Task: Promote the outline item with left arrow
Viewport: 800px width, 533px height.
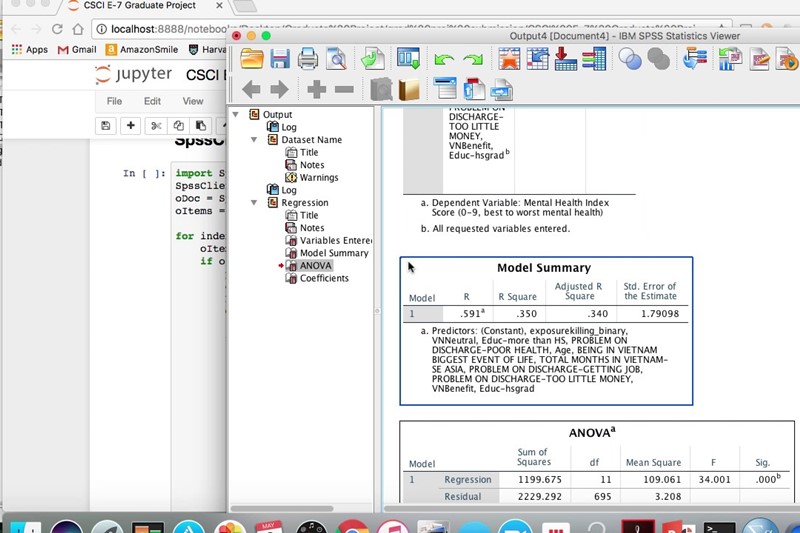Action: coord(251,90)
